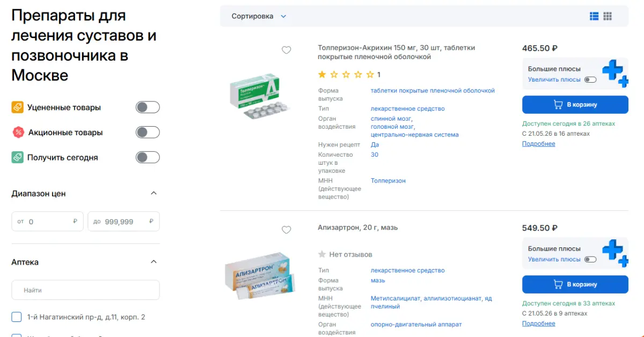Open the Сортировка dropdown
The height and width of the screenshot is (337, 644).
tap(259, 16)
